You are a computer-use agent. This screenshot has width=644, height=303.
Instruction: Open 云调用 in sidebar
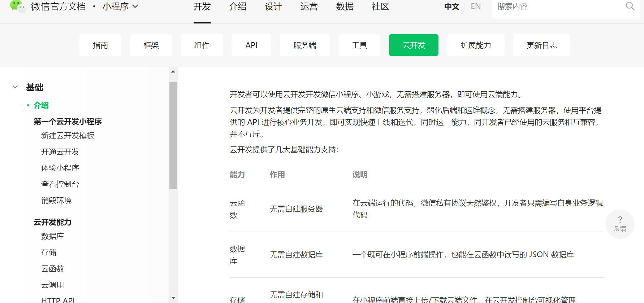pyautogui.click(x=52, y=285)
